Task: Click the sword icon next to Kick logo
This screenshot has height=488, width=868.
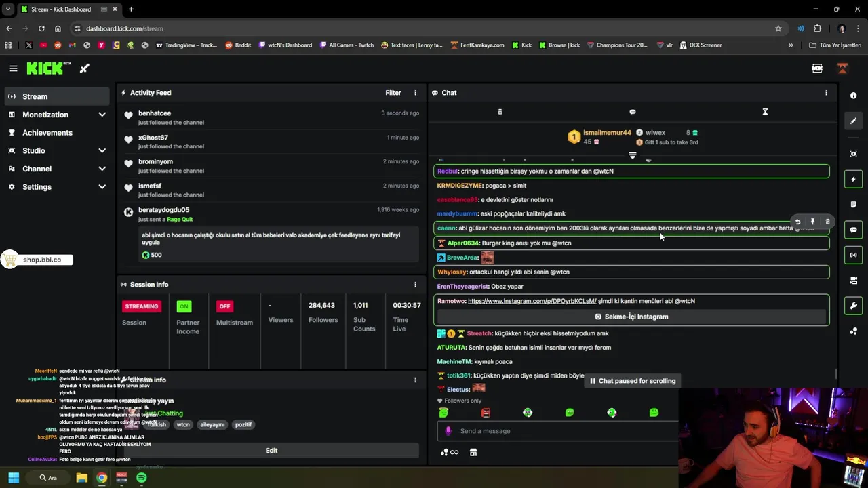Action: (84, 68)
